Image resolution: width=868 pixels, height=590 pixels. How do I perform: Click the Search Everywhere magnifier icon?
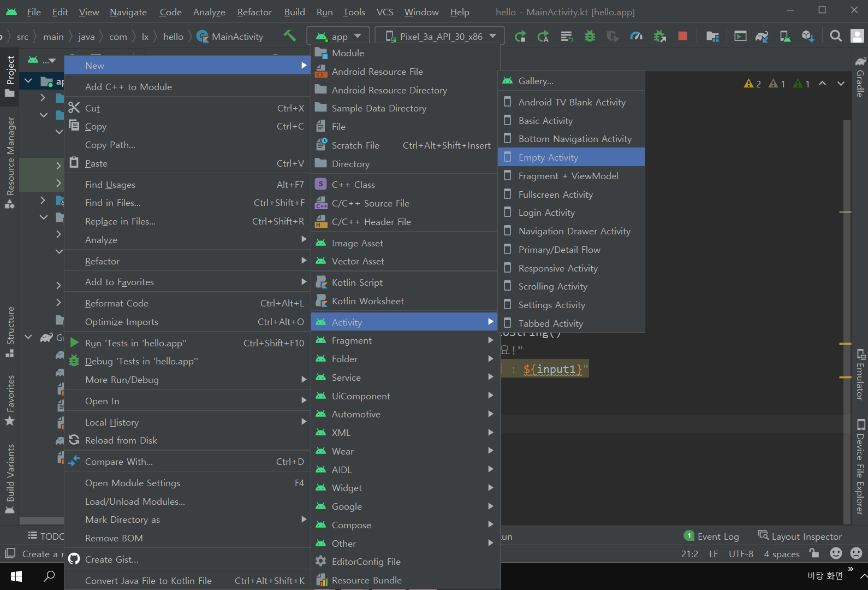click(836, 36)
